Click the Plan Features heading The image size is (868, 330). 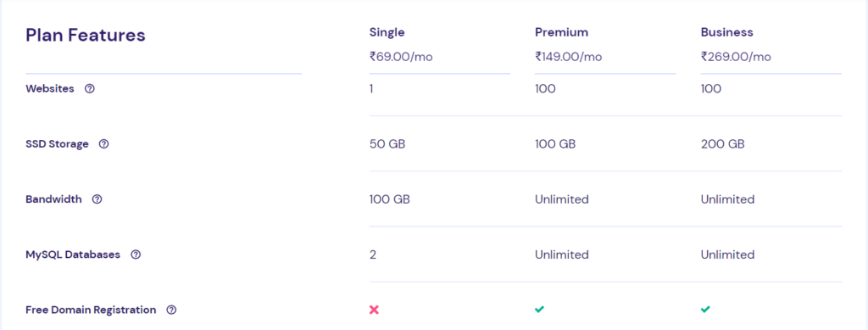pyautogui.click(x=86, y=35)
